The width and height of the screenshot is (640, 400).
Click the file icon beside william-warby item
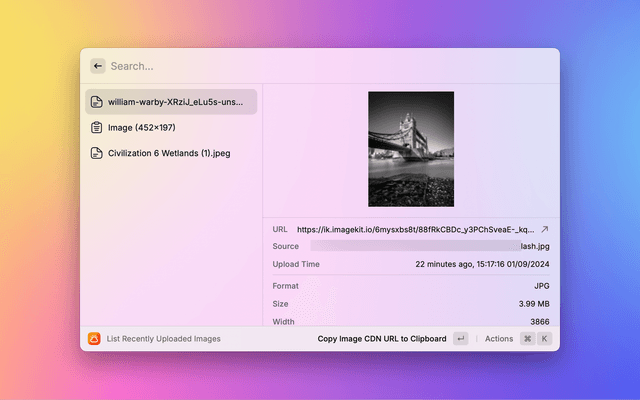(97, 102)
